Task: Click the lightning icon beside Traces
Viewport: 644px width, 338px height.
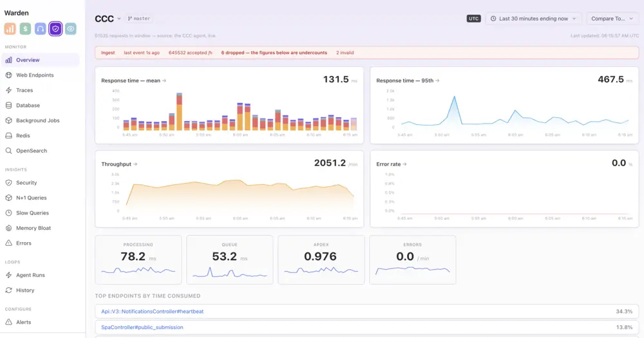Action: (x=8, y=90)
